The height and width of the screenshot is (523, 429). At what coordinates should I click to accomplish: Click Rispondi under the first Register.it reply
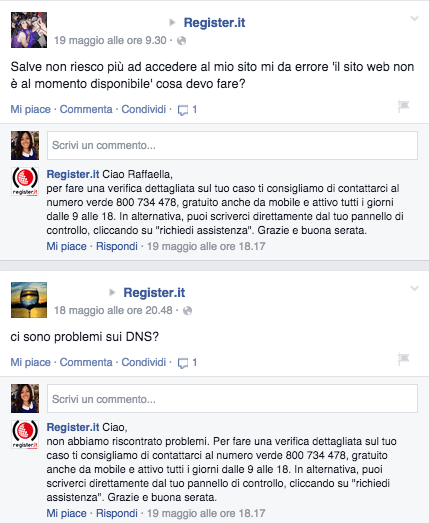pyautogui.click(x=117, y=246)
